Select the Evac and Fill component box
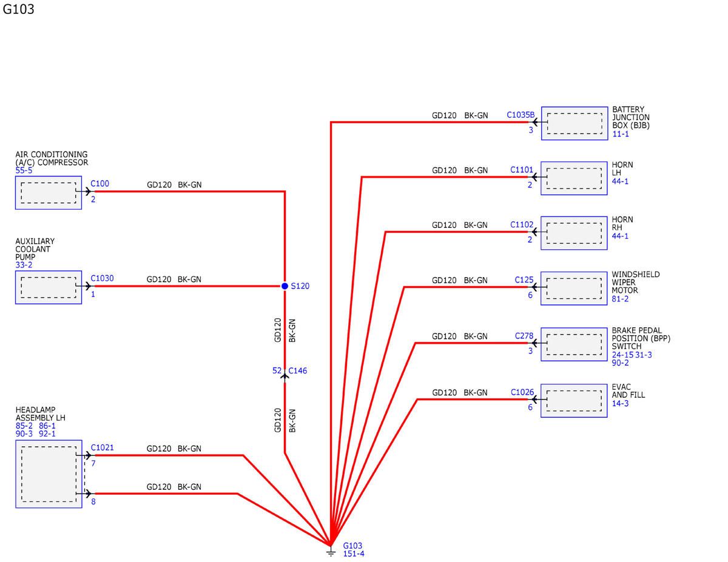The height and width of the screenshot is (562, 728). [x=574, y=401]
